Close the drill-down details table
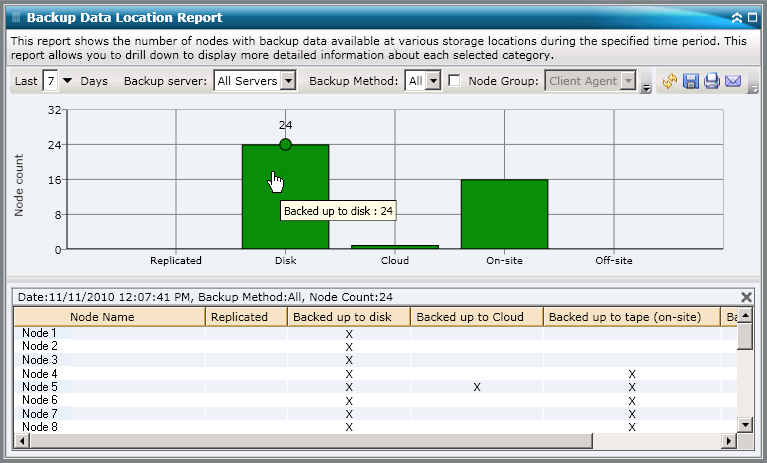The image size is (767, 463). click(x=746, y=297)
